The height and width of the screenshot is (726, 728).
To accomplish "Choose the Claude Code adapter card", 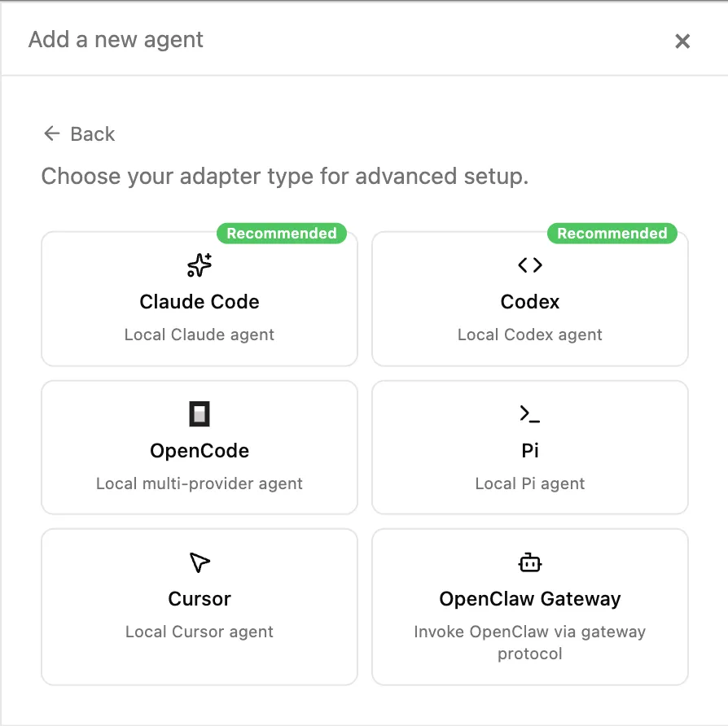I will (200, 299).
